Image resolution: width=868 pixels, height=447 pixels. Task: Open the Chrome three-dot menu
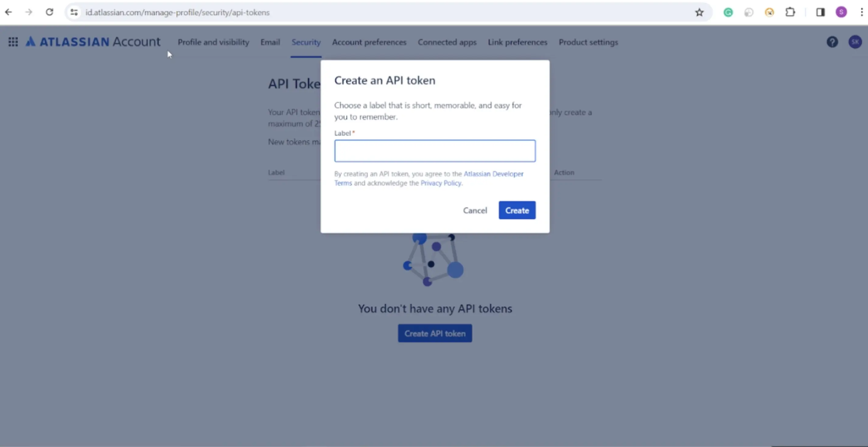(862, 12)
